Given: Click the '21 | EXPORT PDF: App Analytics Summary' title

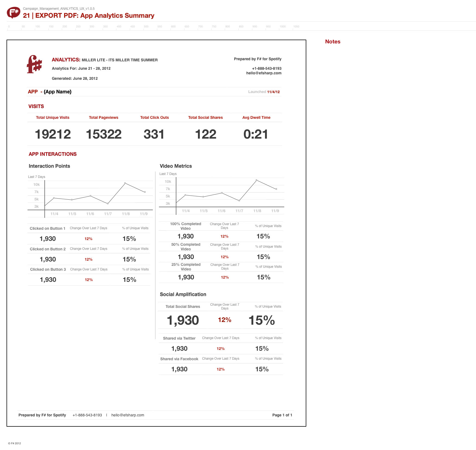Looking at the screenshot, I should point(89,15).
